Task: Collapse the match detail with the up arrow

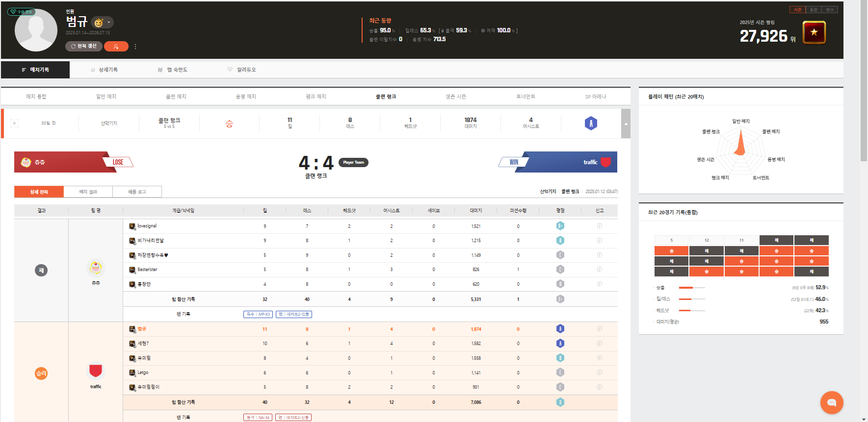Action: (626, 124)
